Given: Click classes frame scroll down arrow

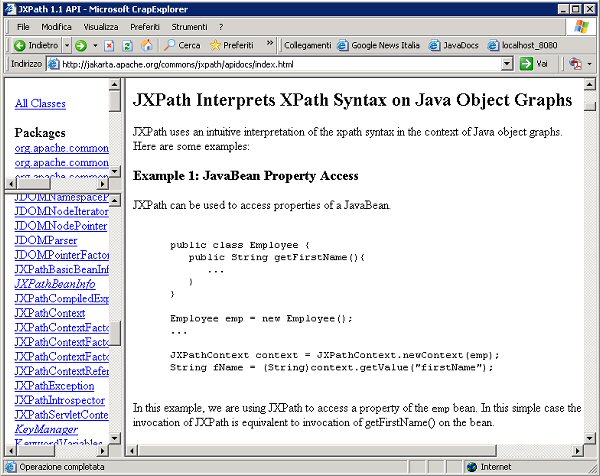Looking at the screenshot, I should pyautogui.click(x=115, y=438).
